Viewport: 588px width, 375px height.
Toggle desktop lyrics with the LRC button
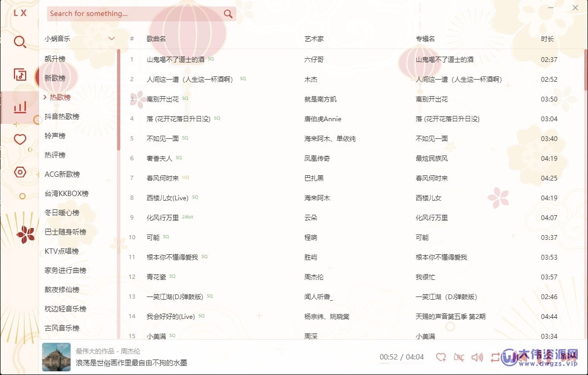[459, 357]
